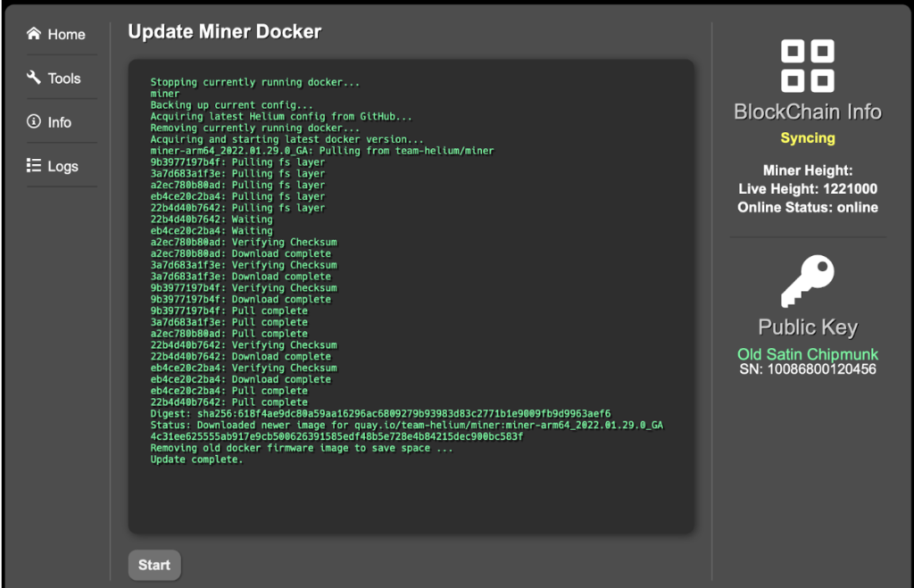914x588 pixels.
Task: Open the Info menu label
Action: click(x=60, y=122)
